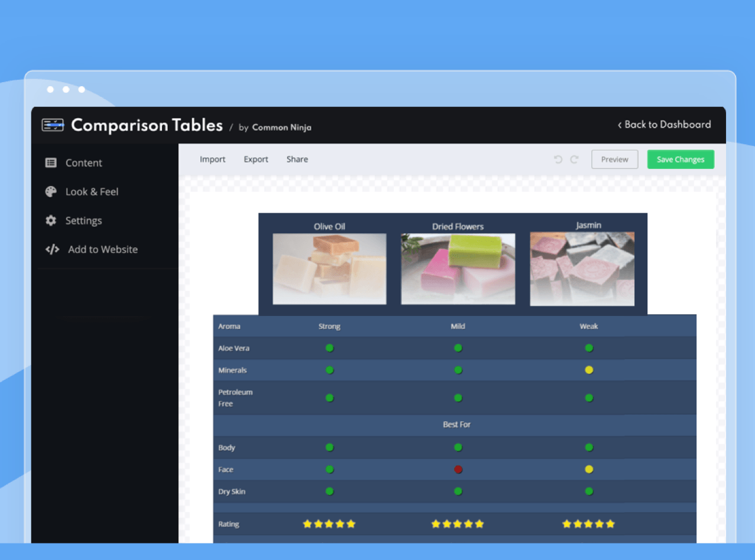The width and height of the screenshot is (755, 560).
Task: Click the Minerals row label
Action: pyautogui.click(x=233, y=370)
